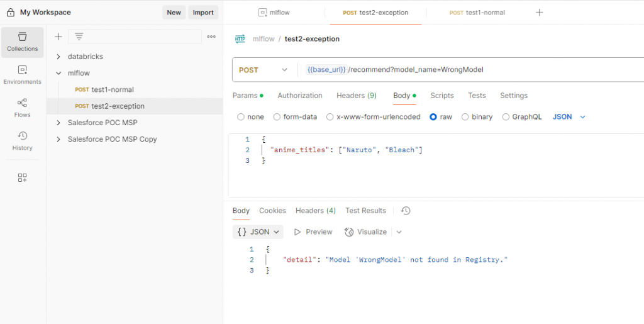The height and width of the screenshot is (324, 644).
Task: Expand the databricks collection
Action: coord(58,57)
